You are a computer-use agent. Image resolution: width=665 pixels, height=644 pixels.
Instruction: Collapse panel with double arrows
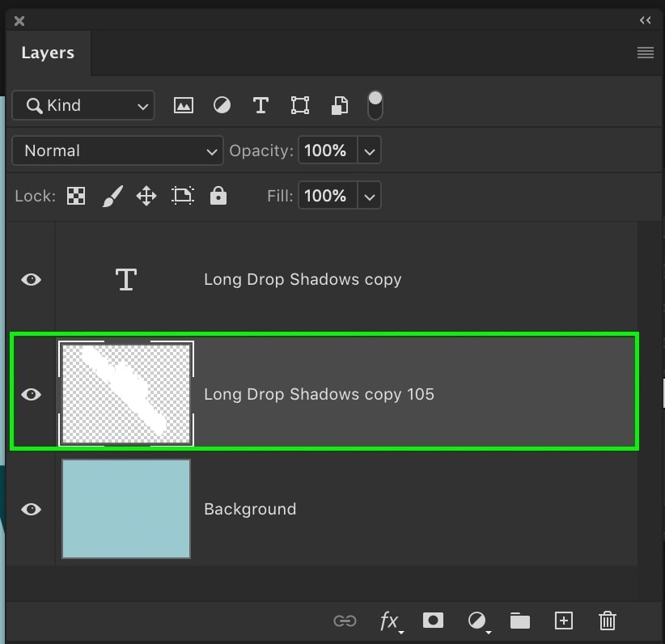646,20
